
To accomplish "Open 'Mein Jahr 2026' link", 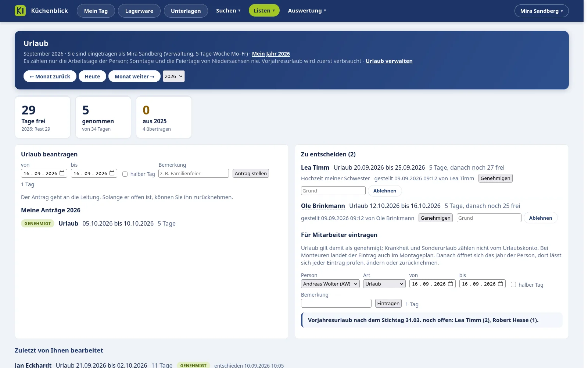I will 271,54.
